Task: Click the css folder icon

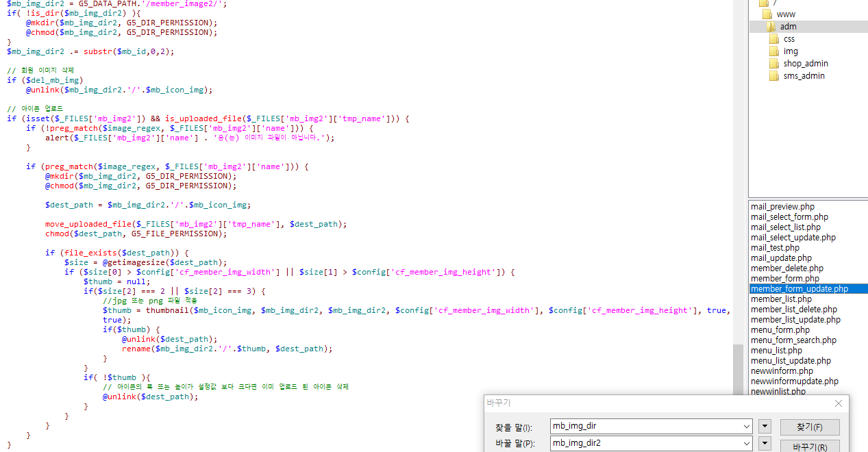Action: click(x=774, y=39)
